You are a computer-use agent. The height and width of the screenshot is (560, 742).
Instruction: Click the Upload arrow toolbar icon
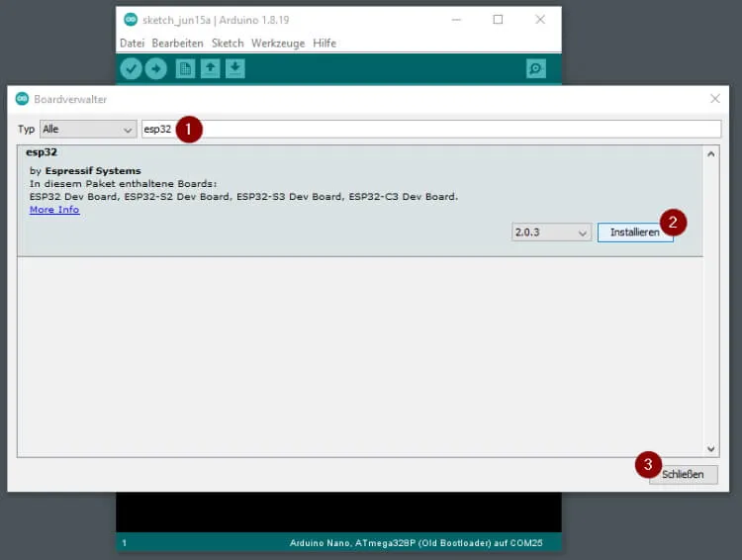156,69
